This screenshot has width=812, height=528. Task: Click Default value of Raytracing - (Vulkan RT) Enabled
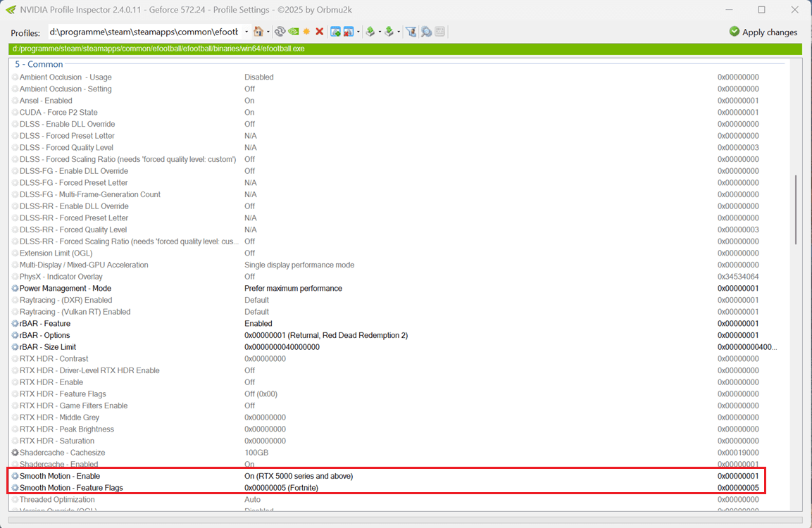point(257,312)
